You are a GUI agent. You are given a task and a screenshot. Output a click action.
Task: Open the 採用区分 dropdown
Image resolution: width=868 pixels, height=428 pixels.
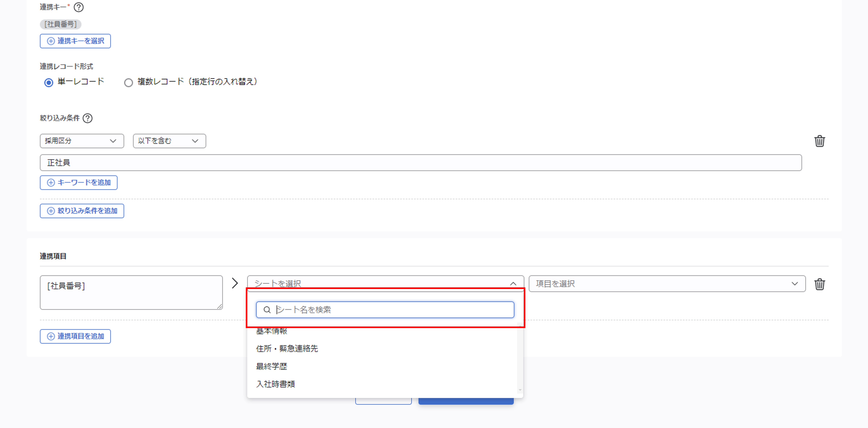(81, 141)
